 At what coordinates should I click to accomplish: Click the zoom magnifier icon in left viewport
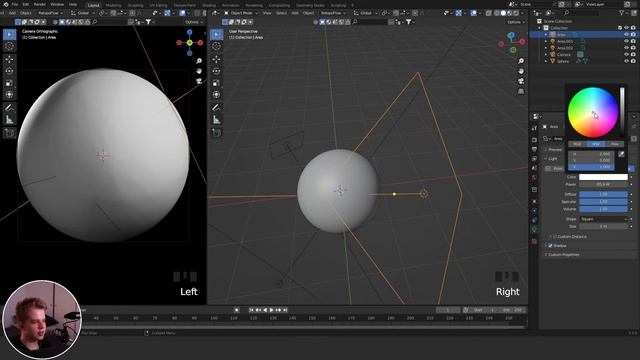click(x=199, y=61)
